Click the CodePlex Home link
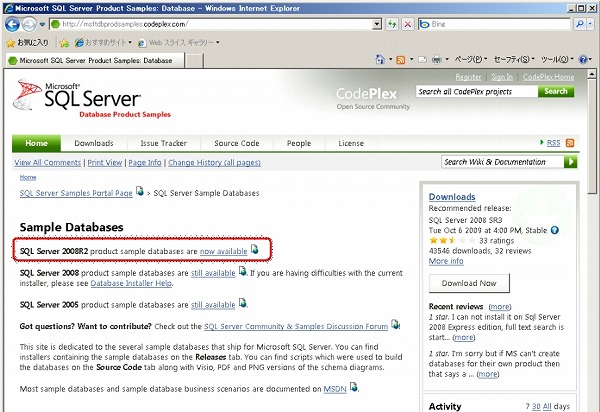This screenshot has height=412, width=600. pyautogui.click(x=548, y=77)
